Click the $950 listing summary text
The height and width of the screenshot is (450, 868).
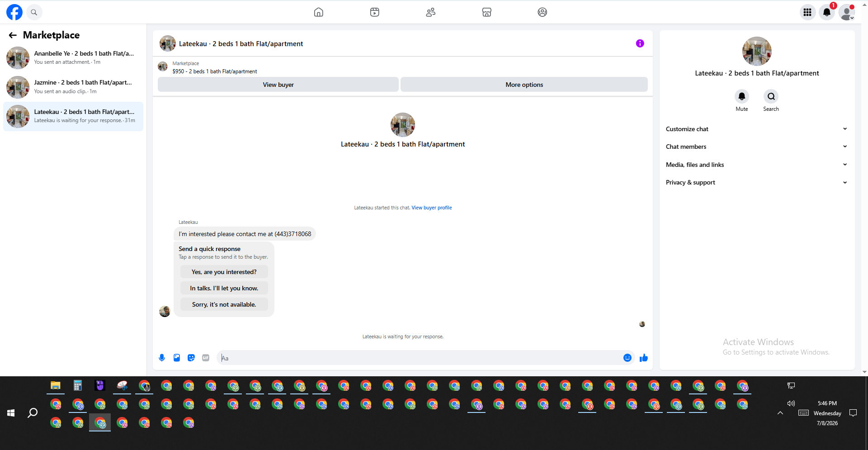pos(215,71)
